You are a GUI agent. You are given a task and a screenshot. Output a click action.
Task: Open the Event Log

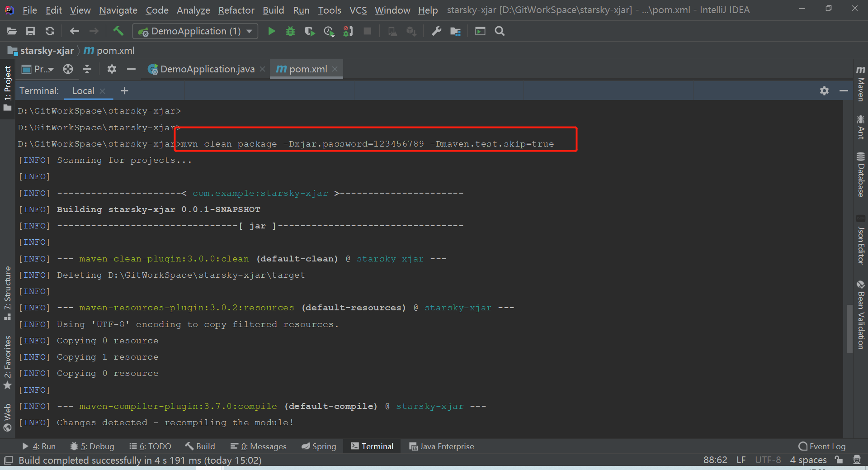pos(822,446)
